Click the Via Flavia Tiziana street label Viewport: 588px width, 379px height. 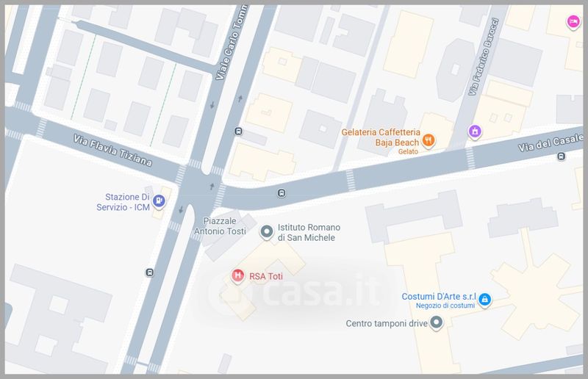(112, 151)
